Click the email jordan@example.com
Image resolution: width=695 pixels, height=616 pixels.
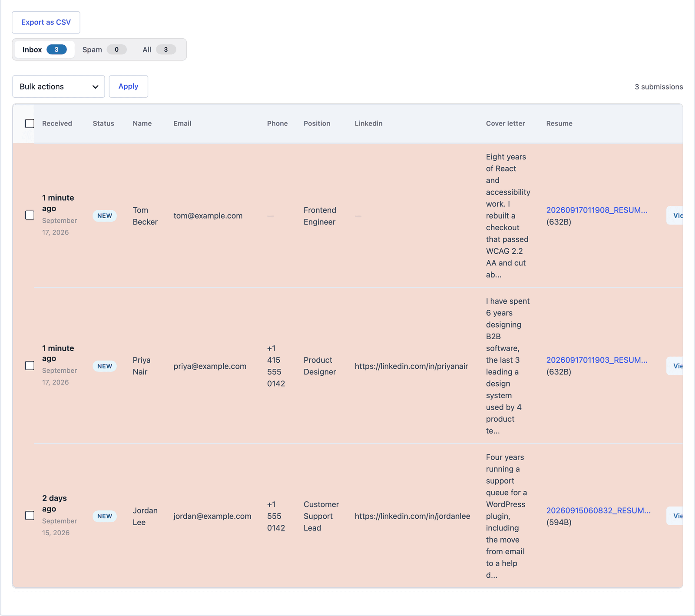212,516
